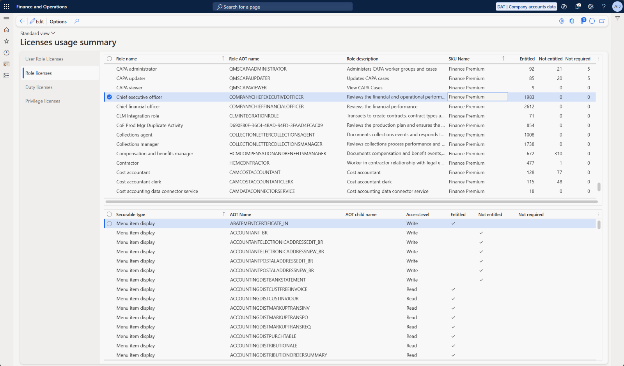The image size is (624, 366).
Task: Select the CLM integration role row
Action: 350,116
